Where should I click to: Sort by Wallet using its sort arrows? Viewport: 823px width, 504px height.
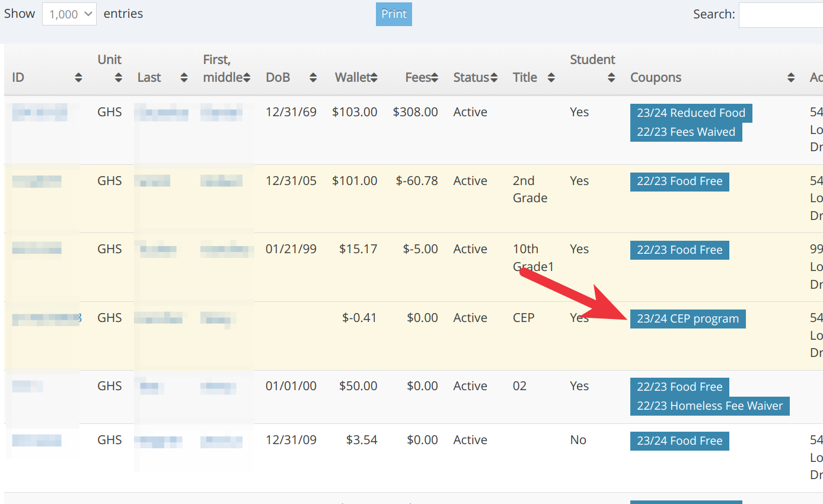[x=374, y=78]
